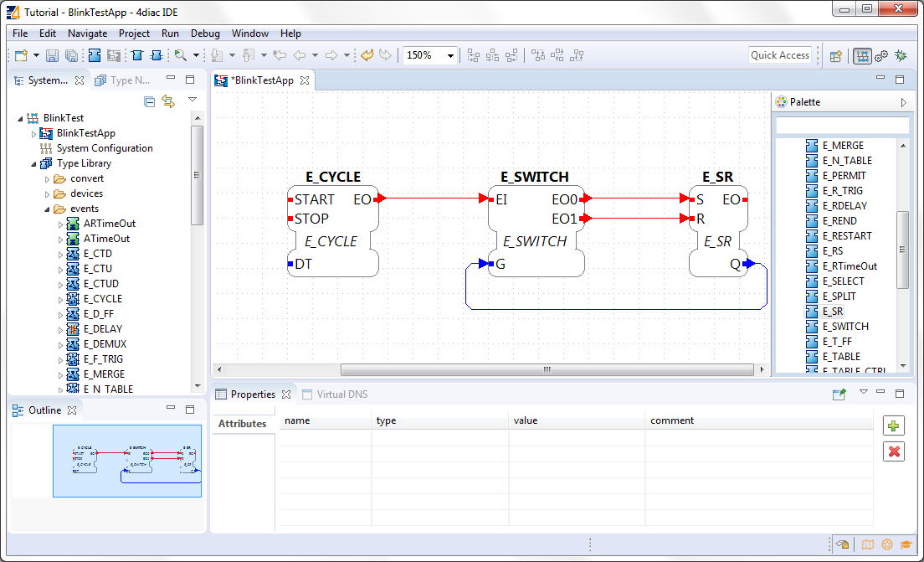Image resolution: width=924 pixels, height=562 pixels.
Task: Add a new attribute with green plus
Action: 894,426
